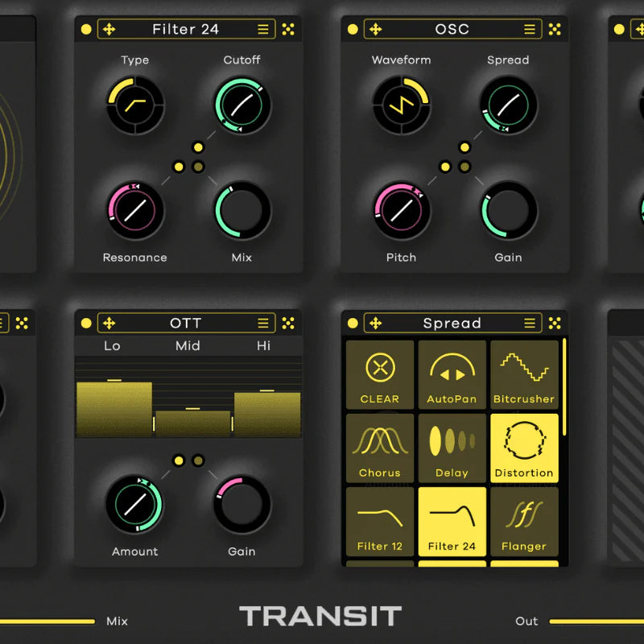Click the OTT Mid band bar
644x644 pixels.
click(x=193, y=423)
